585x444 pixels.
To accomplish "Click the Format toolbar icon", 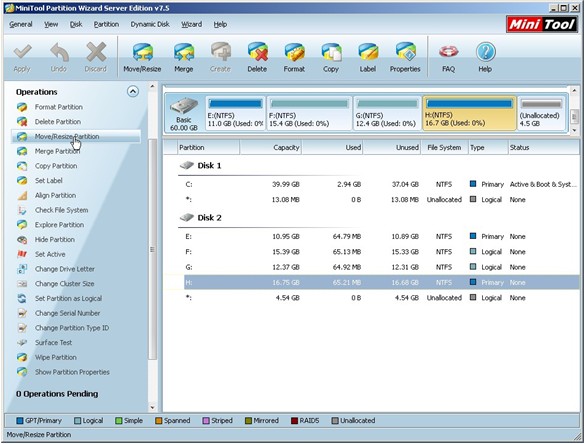I will coord(294,52).
